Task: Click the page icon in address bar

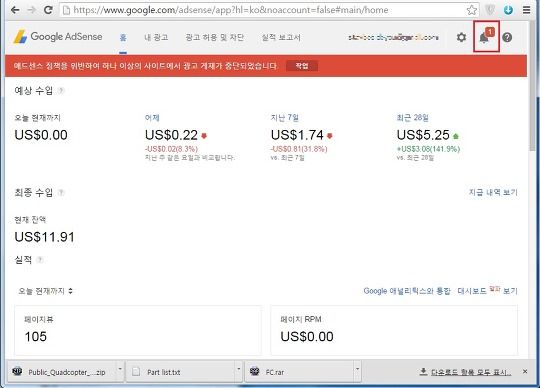Action: coord(66,10)
